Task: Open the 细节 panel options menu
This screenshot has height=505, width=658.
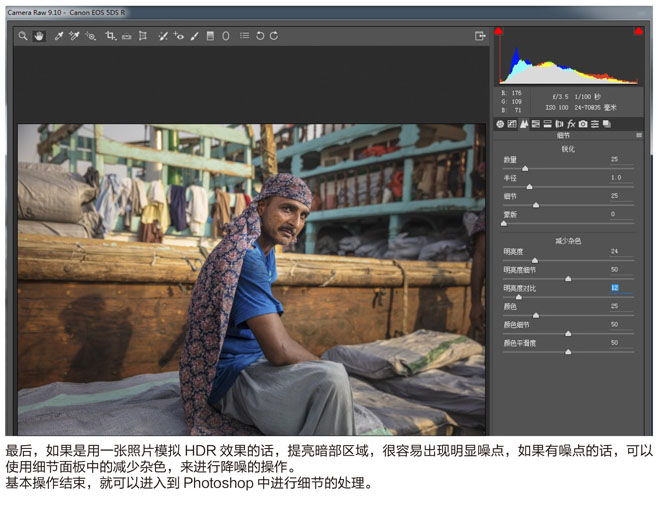Action: point(639,135)
